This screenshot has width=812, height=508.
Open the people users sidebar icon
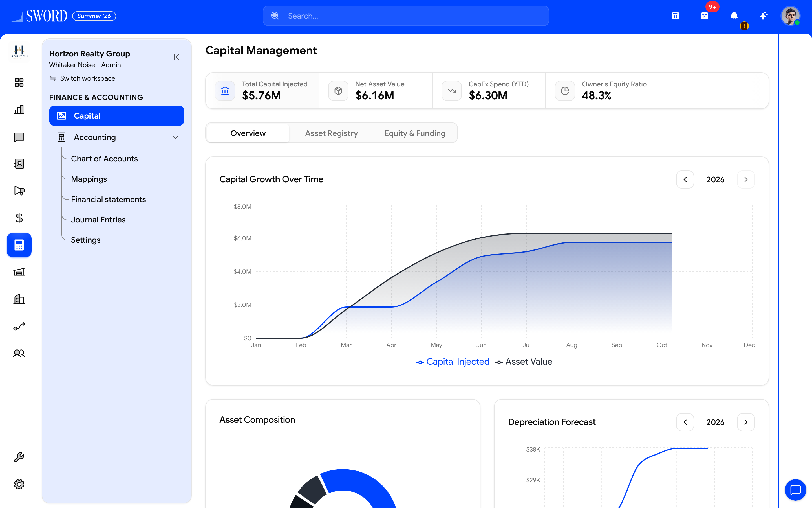pyautogui.click(x=19, y=353)
